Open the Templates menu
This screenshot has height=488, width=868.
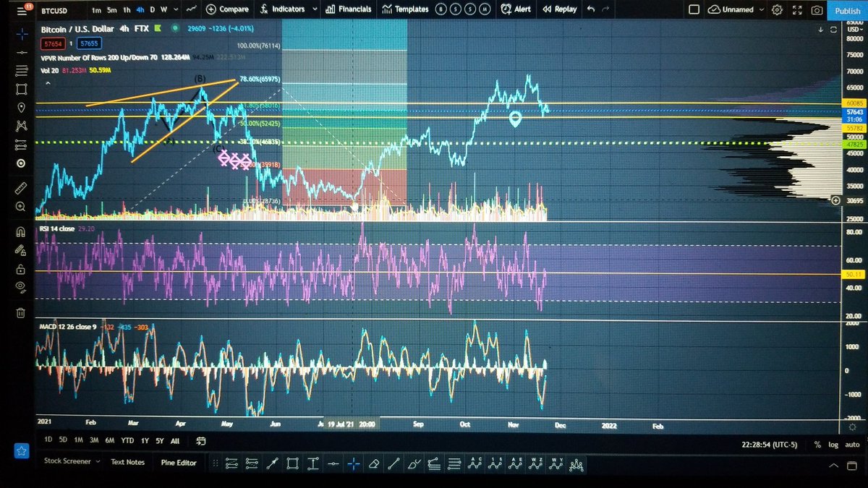pyautogui.click(x=404, y=9)
